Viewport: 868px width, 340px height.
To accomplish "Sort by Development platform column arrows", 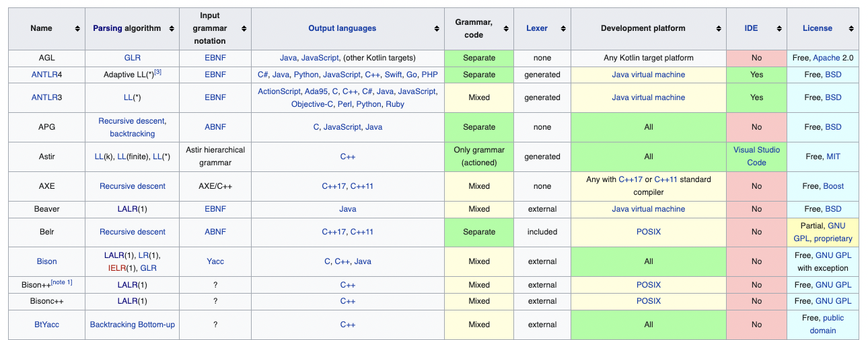I will coord(719,29).
